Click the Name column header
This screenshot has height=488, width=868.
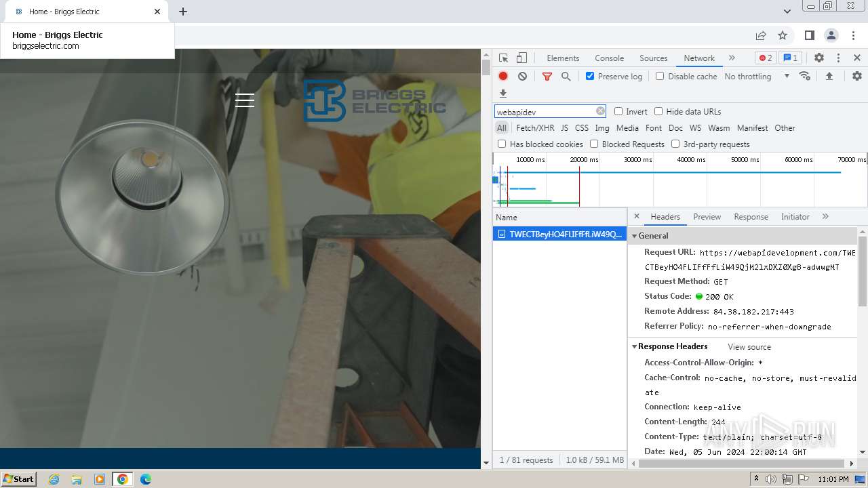(x=559, y=218)
